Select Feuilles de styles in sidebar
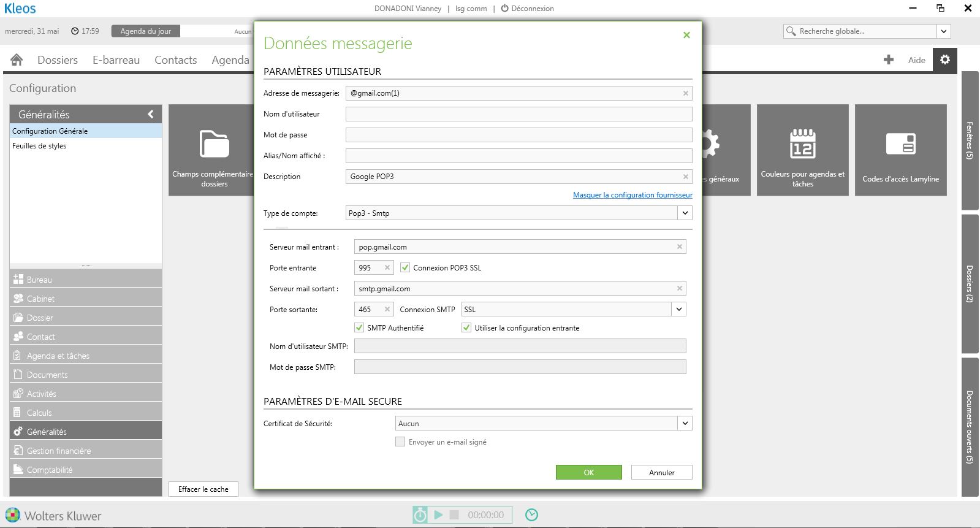Image resolution: width=980 pixels, height=528 pixels. tap(39, 146)
